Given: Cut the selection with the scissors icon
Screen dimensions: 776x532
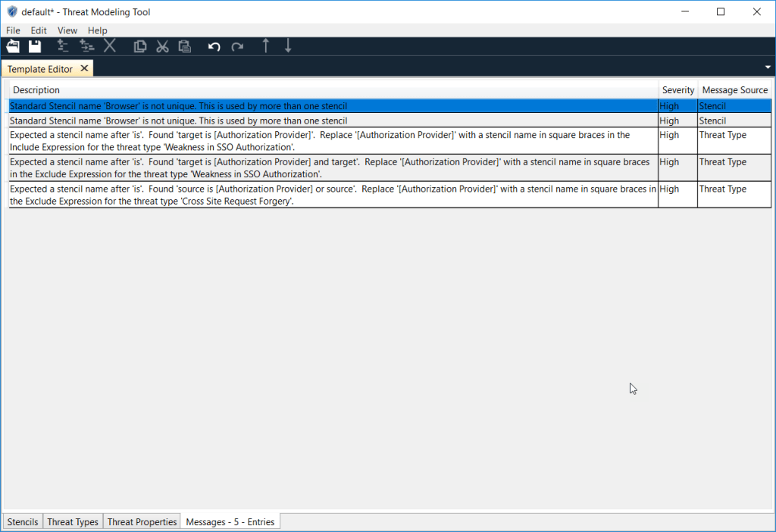Looking at the screenshot, I should point(162,45).
